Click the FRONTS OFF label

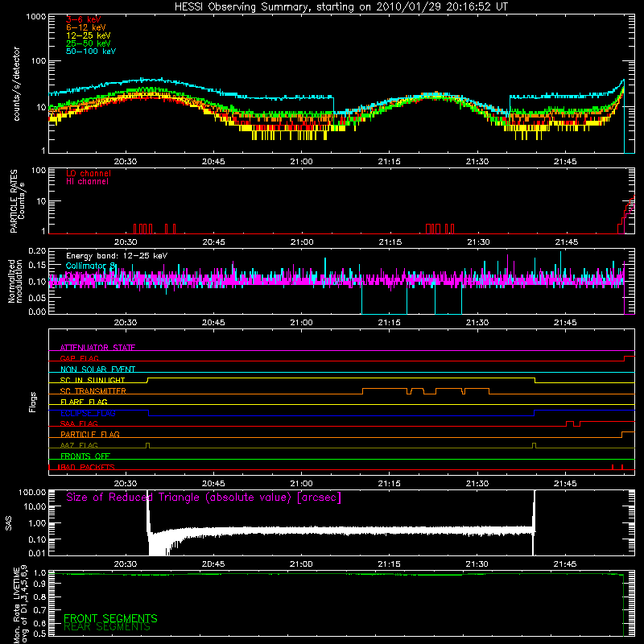coord(85,456)
